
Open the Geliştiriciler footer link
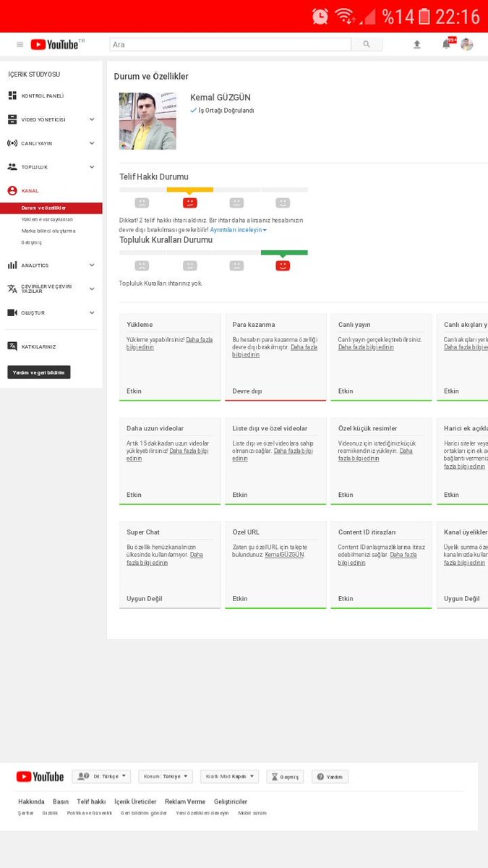point(231,801)
